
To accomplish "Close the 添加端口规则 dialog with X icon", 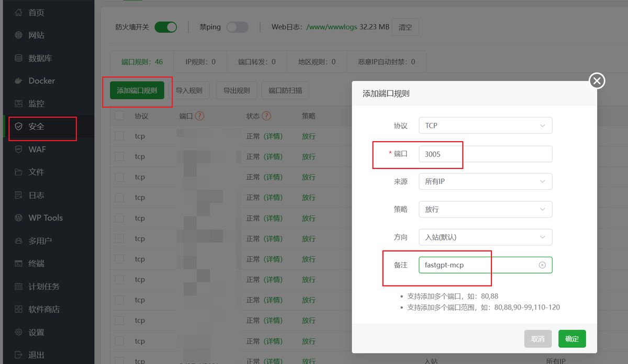I will tap(597, 81).
